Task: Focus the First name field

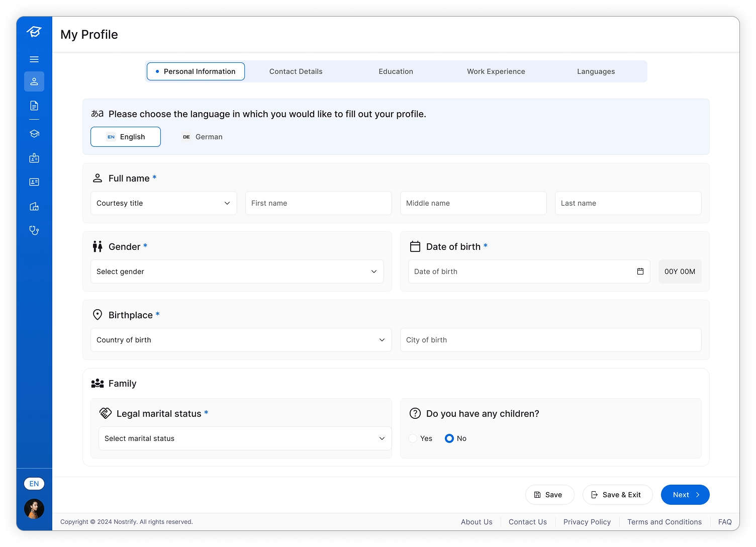Action: (x=319, y=203)
